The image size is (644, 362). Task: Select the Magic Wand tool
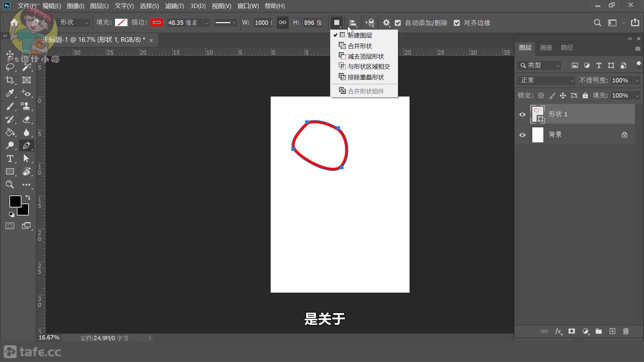point(26,67)
